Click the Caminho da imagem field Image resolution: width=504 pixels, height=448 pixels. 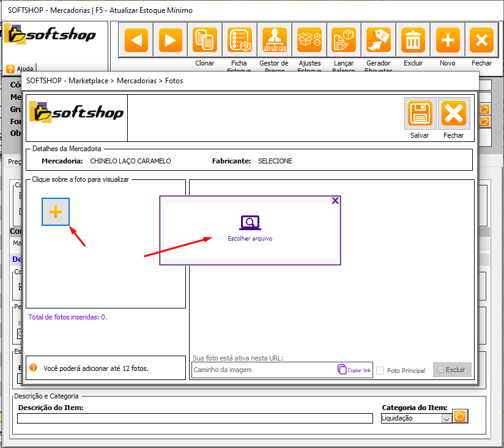(x=263, y=370)
